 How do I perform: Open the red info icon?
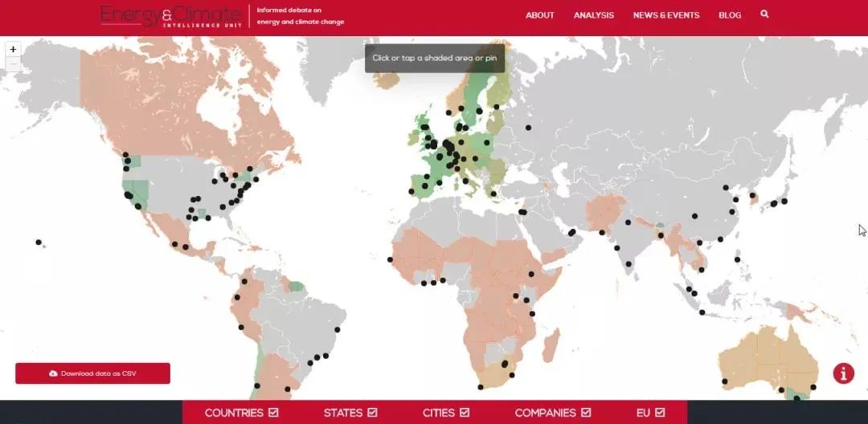843,373
